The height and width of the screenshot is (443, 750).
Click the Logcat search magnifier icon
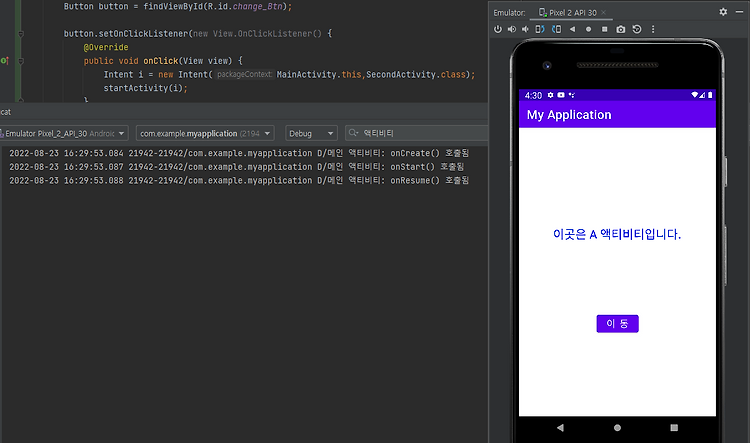coord(353,133)
